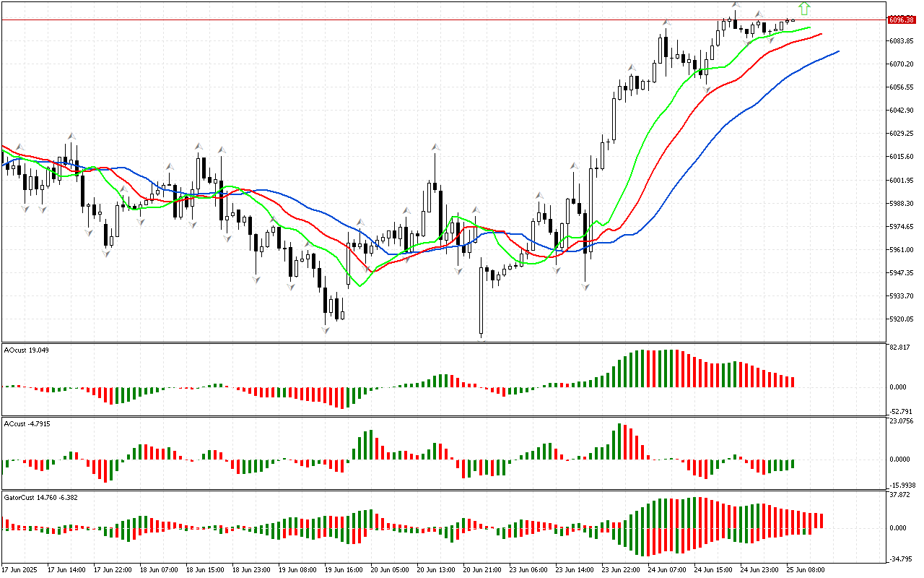Image resolution: width=924 pixels, height=578 pixels.
Task: Click the right end of the red Alligator line
Action: [x=821, y=33]
